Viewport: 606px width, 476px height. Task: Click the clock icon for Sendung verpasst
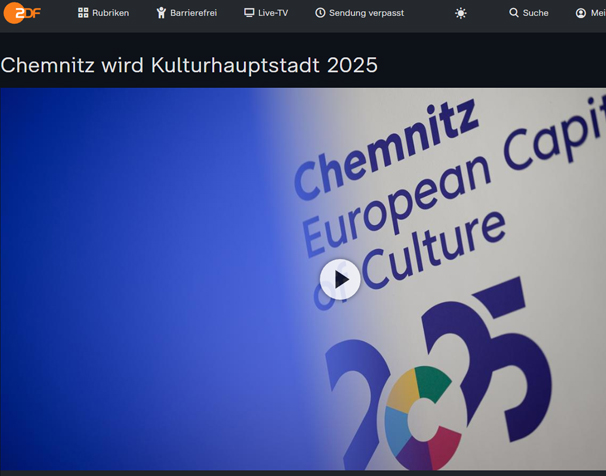(x=320, y=13)
